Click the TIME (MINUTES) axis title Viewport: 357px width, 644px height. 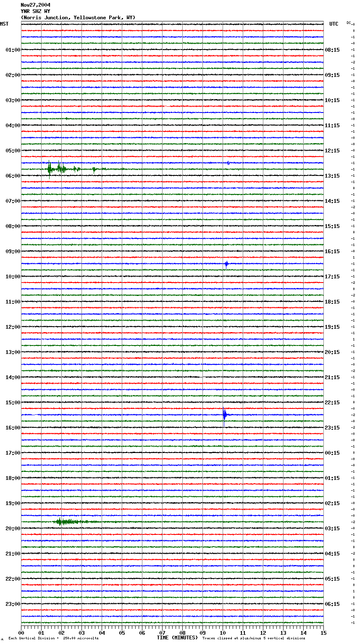(177, 638)
